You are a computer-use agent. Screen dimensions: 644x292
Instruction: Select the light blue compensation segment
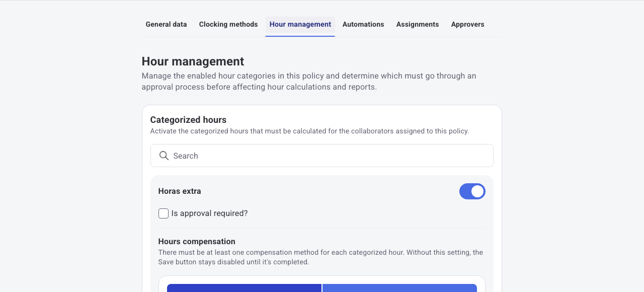click(399, 288)
